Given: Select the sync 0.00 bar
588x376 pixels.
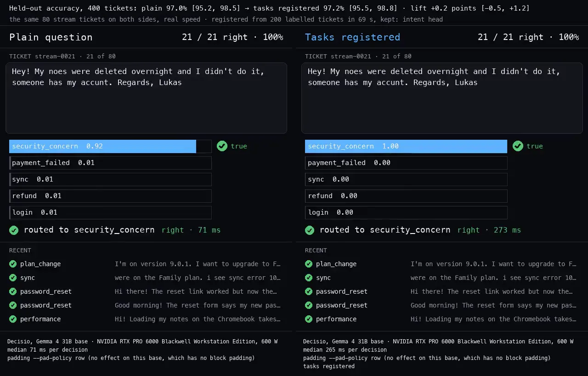Looking at the screenshot, I should tap(406, 179).
